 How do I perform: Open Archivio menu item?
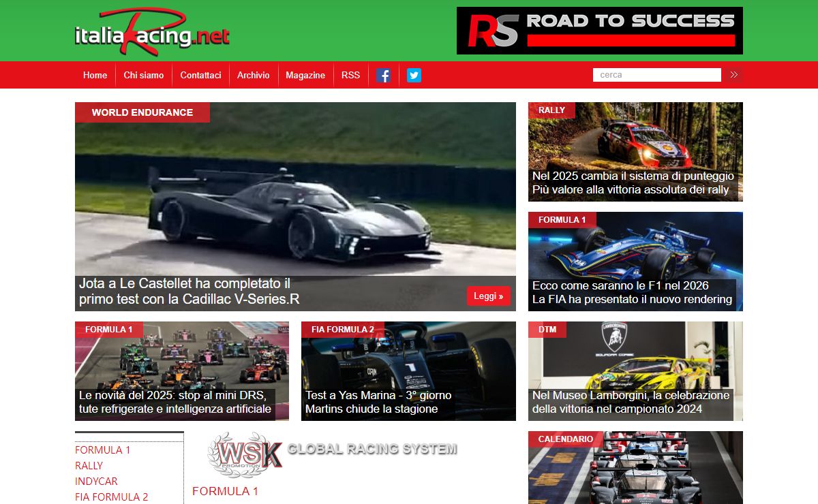tap(254, 76)
